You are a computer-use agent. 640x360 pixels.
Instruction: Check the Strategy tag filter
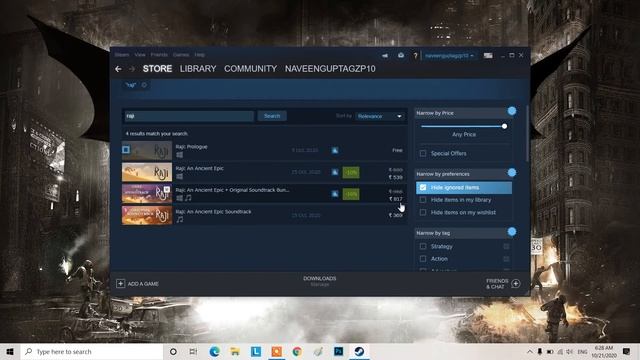coord(423,247)
